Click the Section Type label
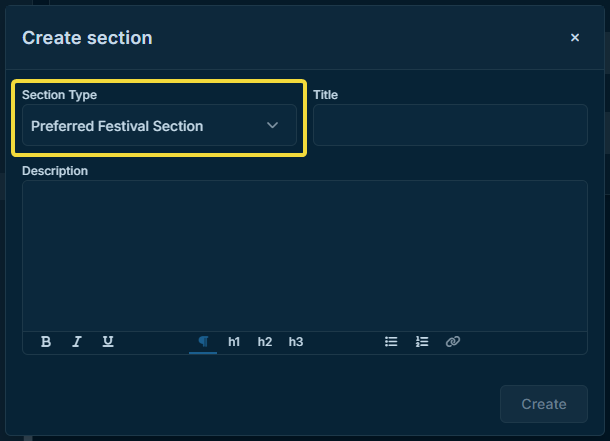This screenshot has width=610, height=441. click(59, 95)
